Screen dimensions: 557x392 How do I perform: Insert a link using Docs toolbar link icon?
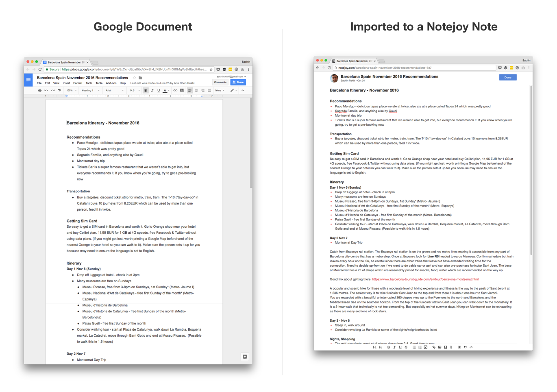pos(175,90)
